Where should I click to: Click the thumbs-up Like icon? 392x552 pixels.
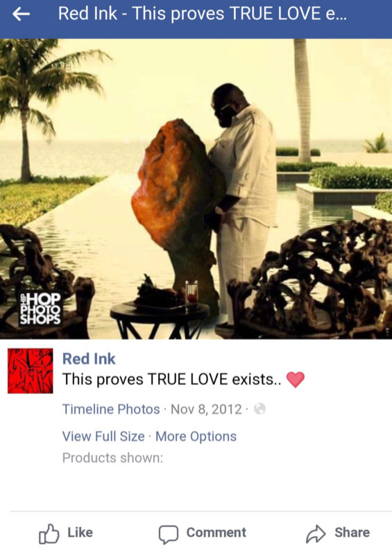pos(49,534)
